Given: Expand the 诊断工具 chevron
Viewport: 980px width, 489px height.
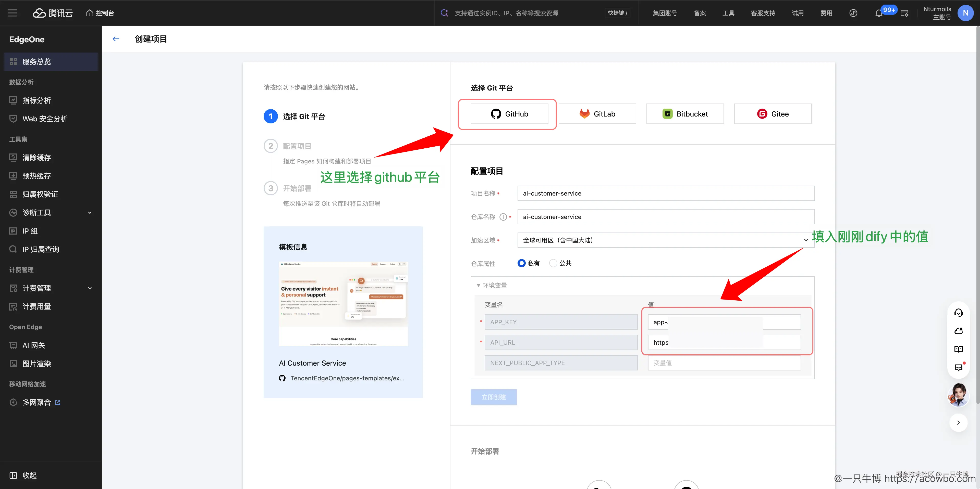Looking at the screenshot, I should pyautogui.click(x=90, y=212).
